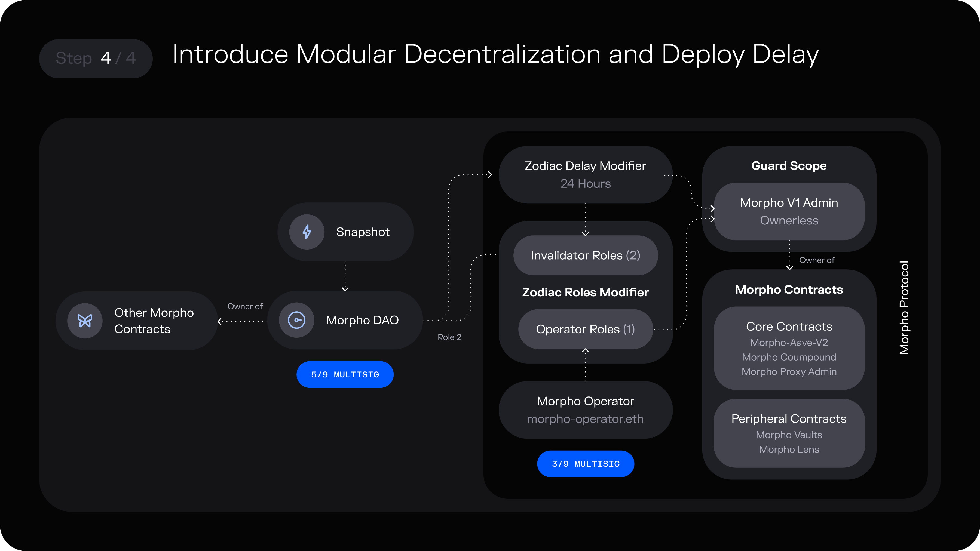Select the Invalidator Roles (2) pill
The height and width of the screenshot is (551, 980).
pyautogui.click(x=586, y=256)
